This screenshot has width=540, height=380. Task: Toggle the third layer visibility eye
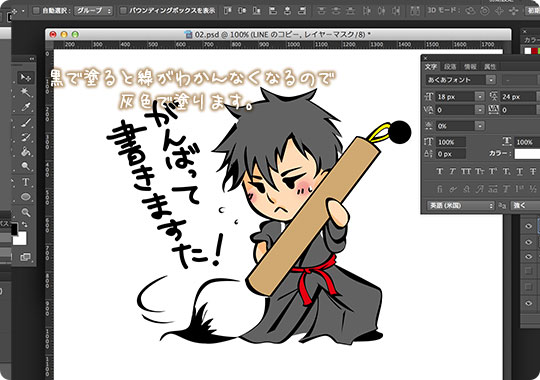(x=529, y=257)
